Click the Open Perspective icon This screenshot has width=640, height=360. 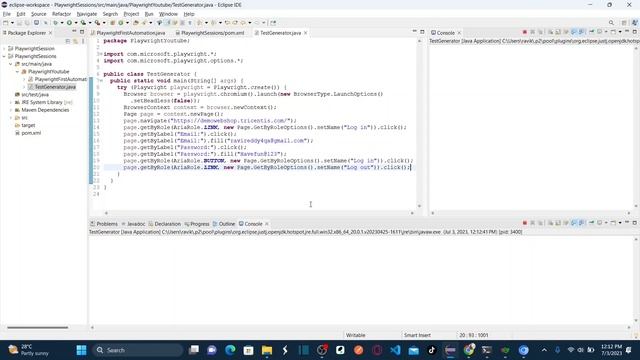click(624, 23)
